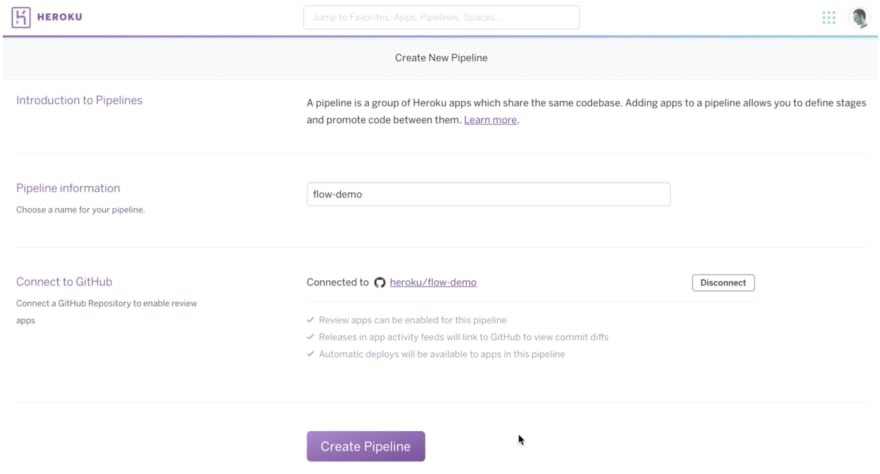Screen dimensions: 880x474
Task: Click the Heroku logo icon
Action: (21, 17)
